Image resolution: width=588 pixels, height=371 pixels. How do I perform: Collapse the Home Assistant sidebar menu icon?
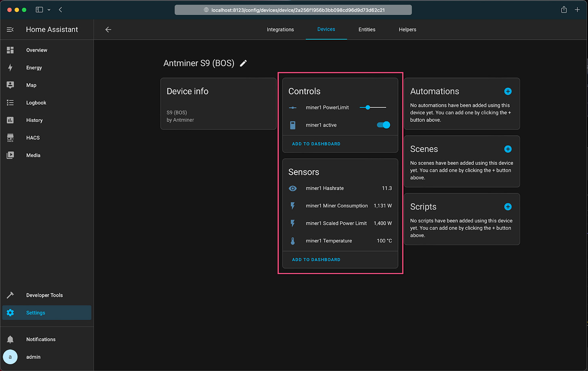[10, 29]
